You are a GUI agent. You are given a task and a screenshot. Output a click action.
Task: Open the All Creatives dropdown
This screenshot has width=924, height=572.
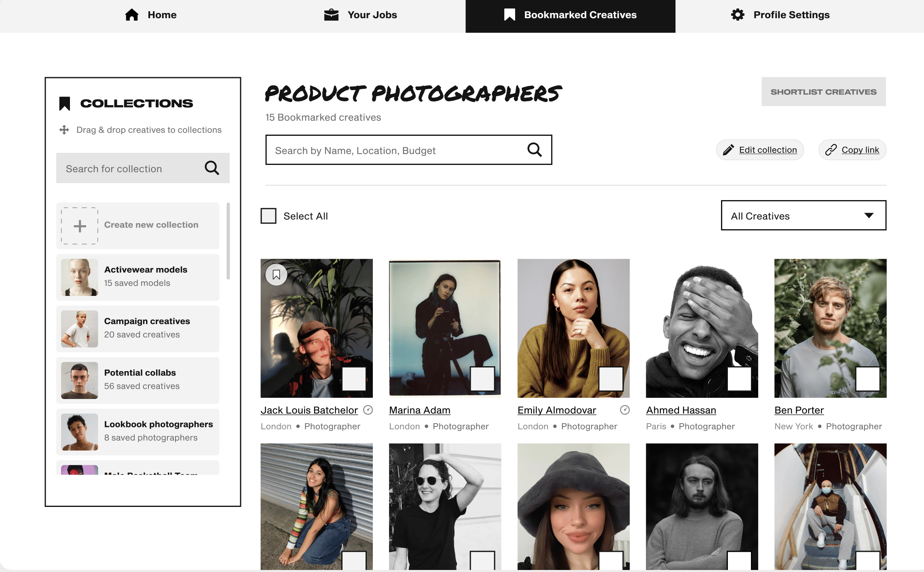803,215
